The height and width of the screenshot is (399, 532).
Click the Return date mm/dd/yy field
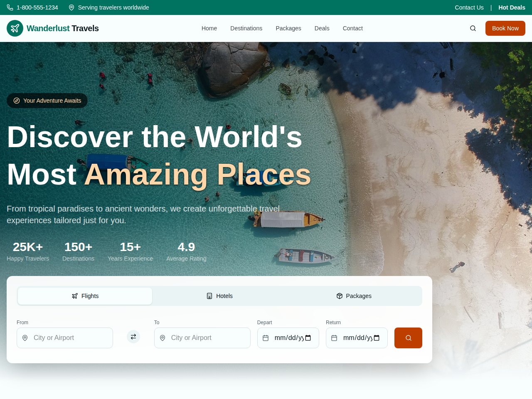click(357, 338)
